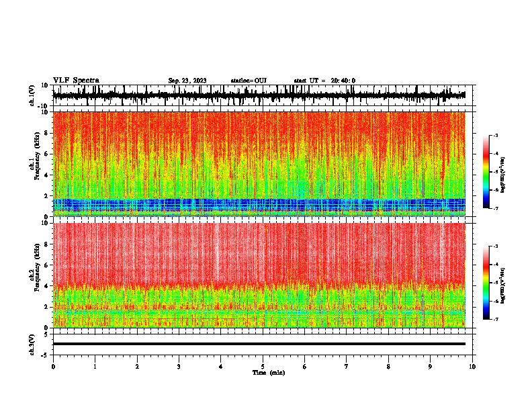This screenshot has width=532, height=411.
Task: Click the ch.2 color scale bar
Action: pos(486,283)
